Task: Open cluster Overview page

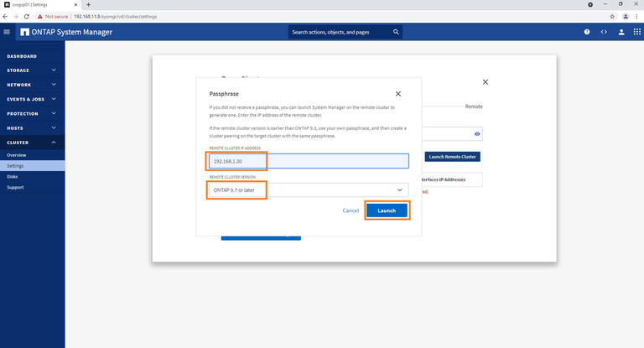Action: click(17, 155)
